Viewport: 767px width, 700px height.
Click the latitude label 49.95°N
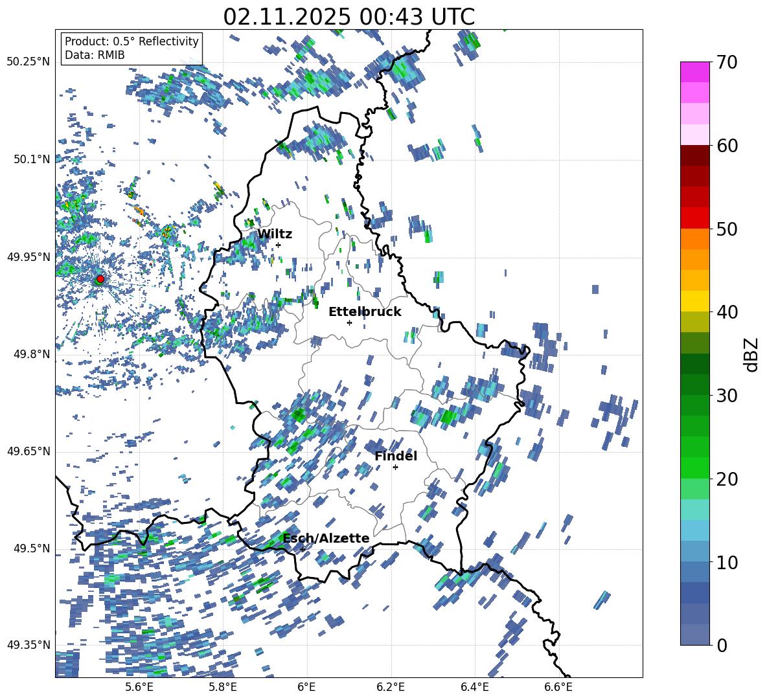(x=28, y=257)
